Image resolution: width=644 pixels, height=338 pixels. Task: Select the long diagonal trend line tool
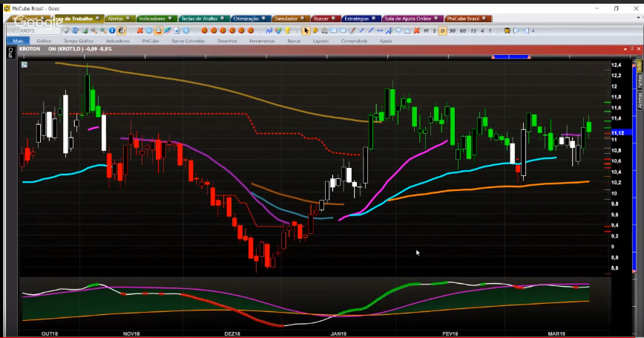[x=371, y=30]
